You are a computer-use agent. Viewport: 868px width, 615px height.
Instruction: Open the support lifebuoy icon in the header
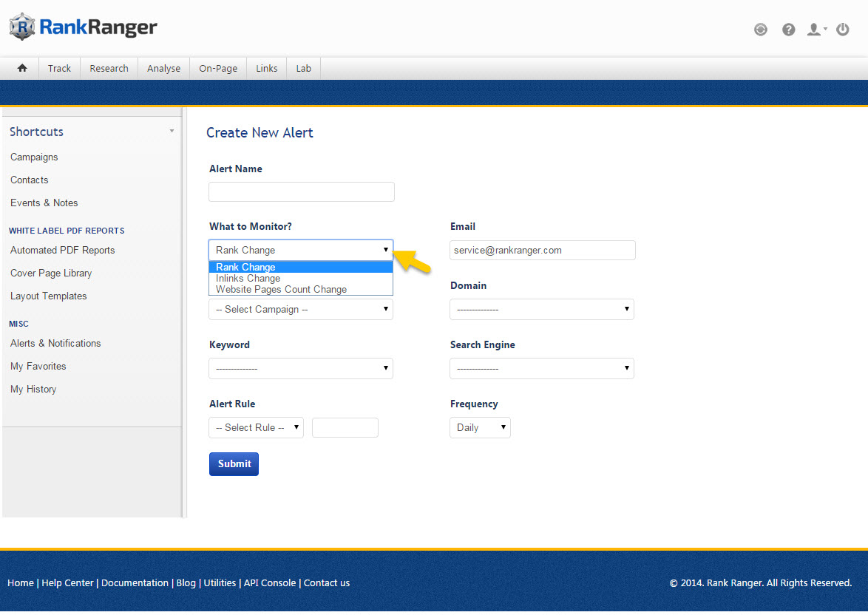[x=761, y=30]
